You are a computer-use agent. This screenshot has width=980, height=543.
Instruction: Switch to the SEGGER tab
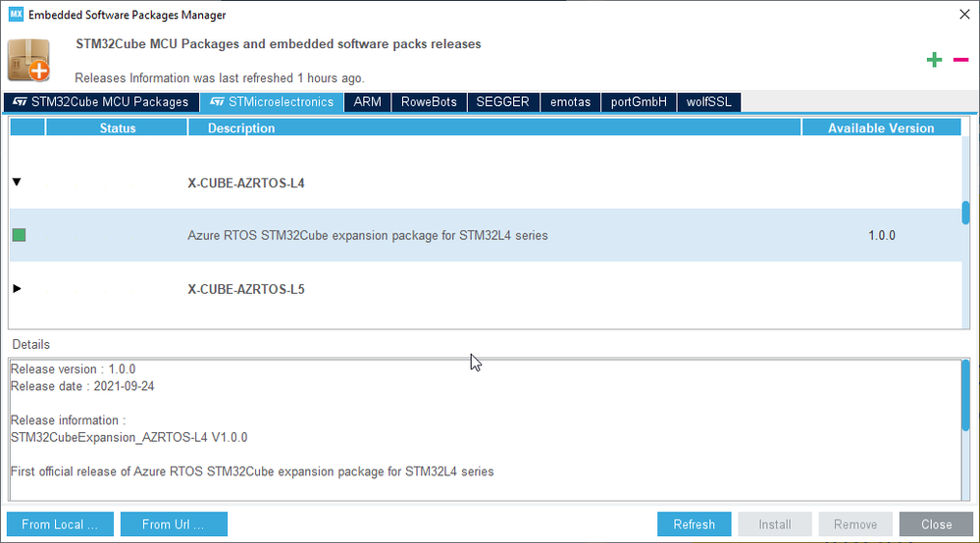coord(502,102)
